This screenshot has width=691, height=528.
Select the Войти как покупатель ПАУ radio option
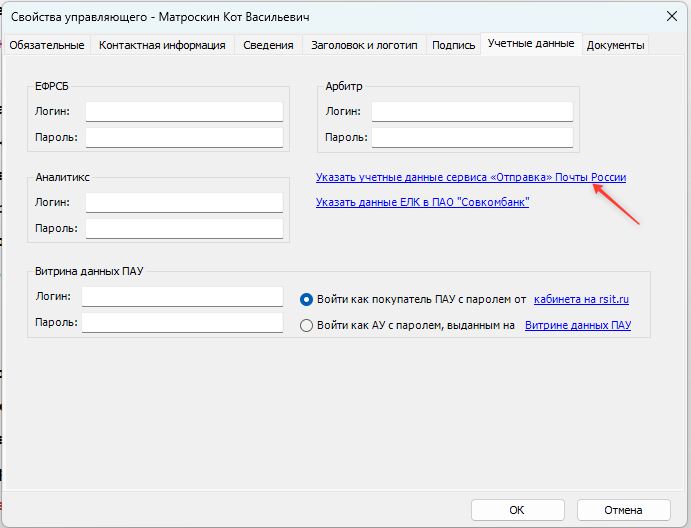coord(306,300)
